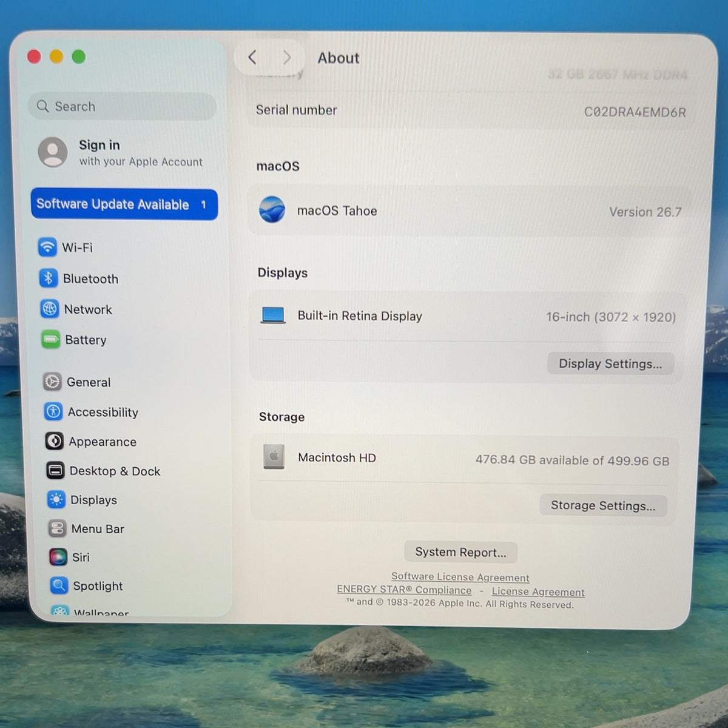The image size is (728, 728).
Task: Open the Desktop & Dock icon
Action: click(55, 470)
